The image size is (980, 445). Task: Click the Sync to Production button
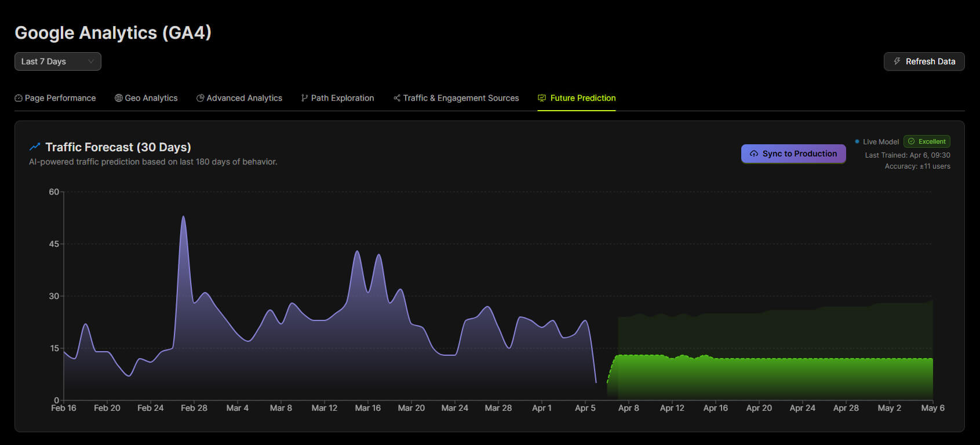(x=793, y=154)
